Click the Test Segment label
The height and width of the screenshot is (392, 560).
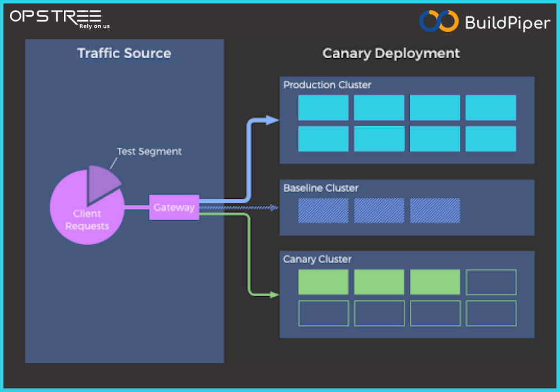pyautogui.click(x=148, y=151)
